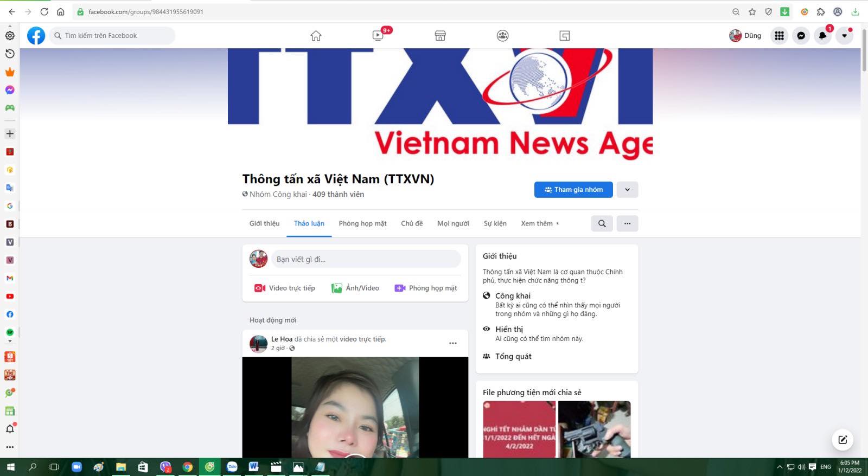Open Messenger in the browser sidebar

10,90
